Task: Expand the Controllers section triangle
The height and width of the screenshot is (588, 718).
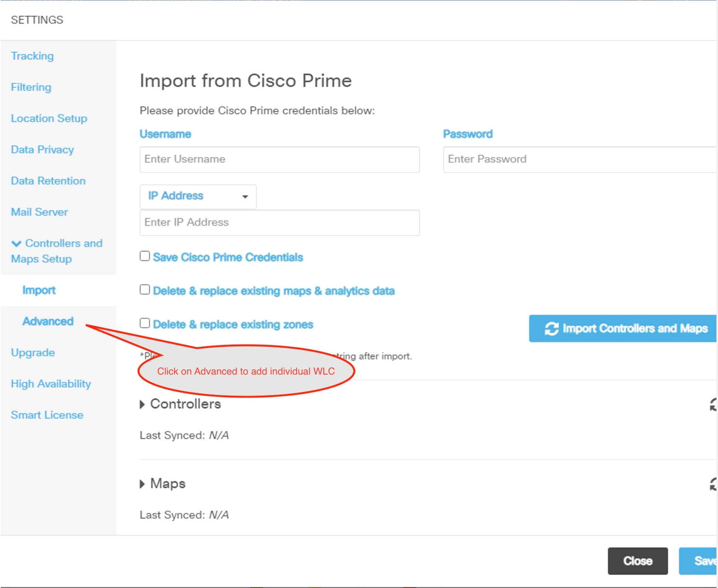Action: coord(142,405)
